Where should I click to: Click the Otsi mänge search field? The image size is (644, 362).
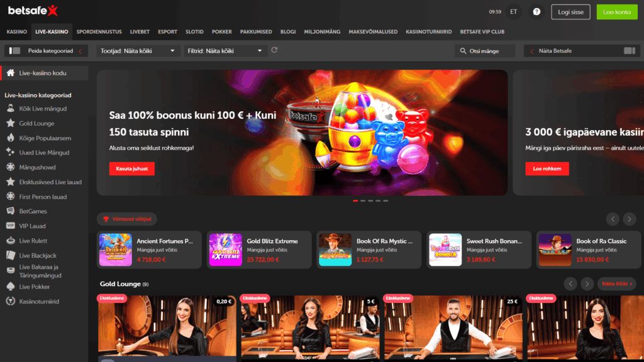[x=484, y=51]
